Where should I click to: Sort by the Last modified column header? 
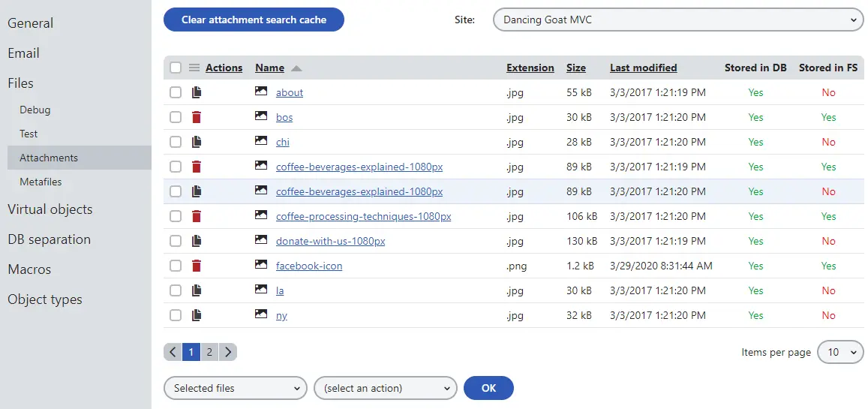[x=643, y=68]
